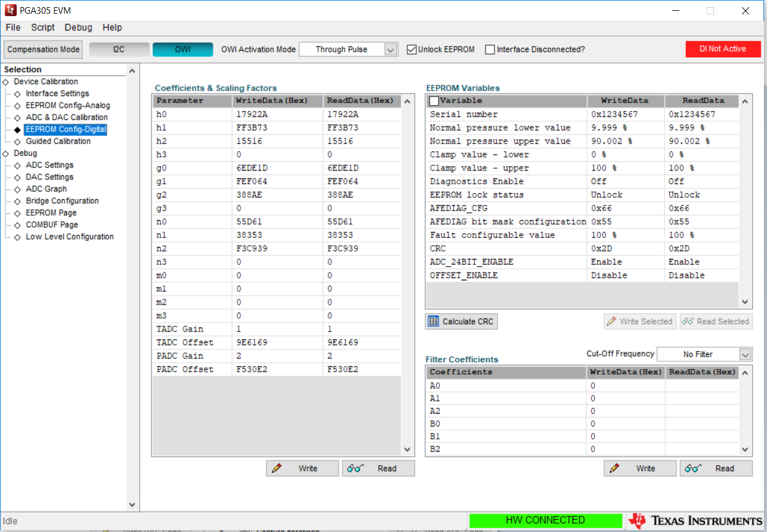767x532 pixels.
Task: Click scroll-down arrow of Filter Coefficients table
Action: coord(745,450)
